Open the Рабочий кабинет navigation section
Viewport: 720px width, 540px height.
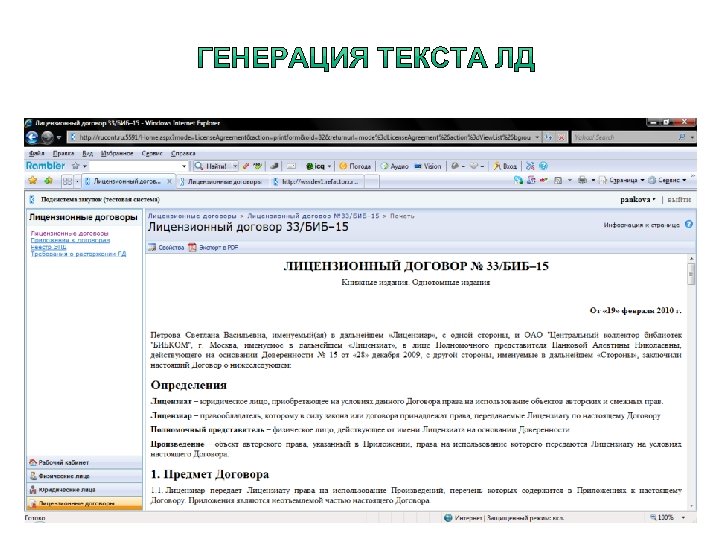point(84,462)
